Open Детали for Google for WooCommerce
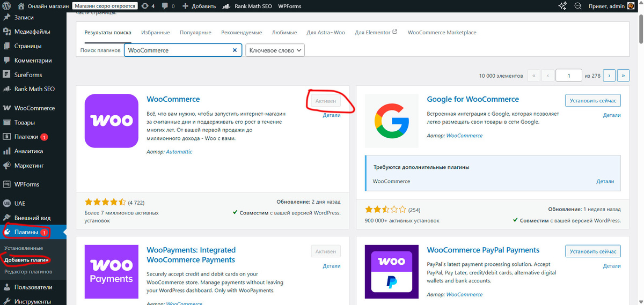The image size is (644, 305). (612, 115)
